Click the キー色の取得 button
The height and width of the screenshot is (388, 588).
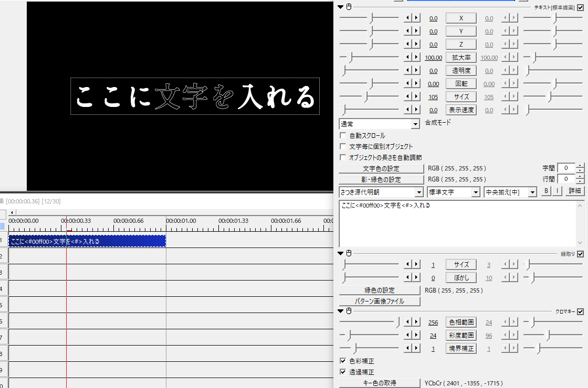pyautogui.click(x=380, y=383)
